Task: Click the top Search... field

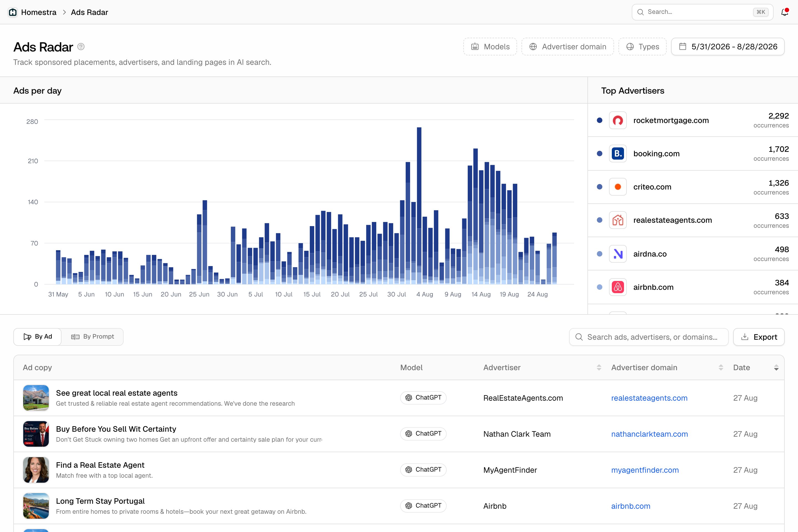Action: coord(702,12)
